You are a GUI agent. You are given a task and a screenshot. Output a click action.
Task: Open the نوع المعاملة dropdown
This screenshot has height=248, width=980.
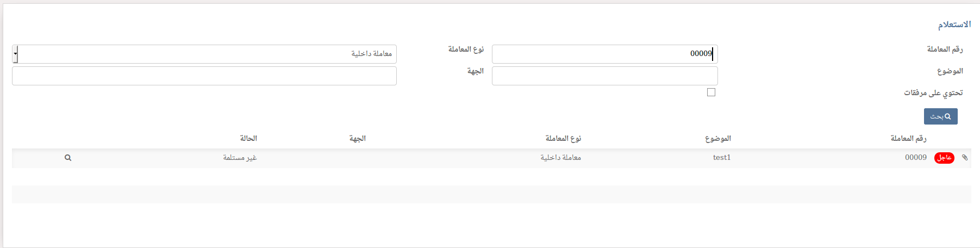tap(204, 54)
